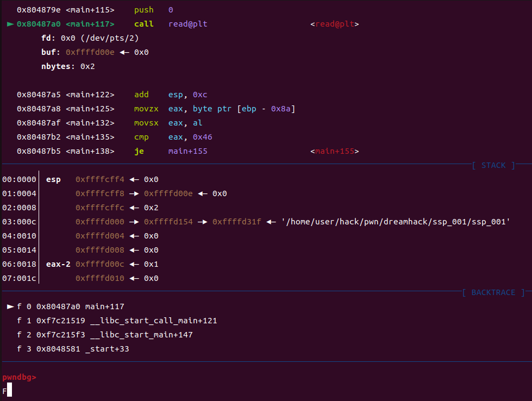532x401 pixels.
Task: Click the 'movzx' instruction at main+125
Action: (x=146, y=109)
